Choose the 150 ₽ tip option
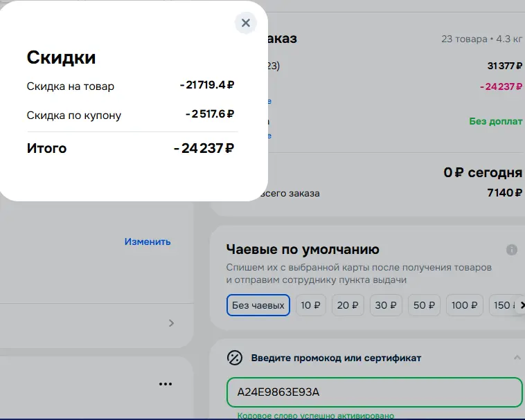525x420 pixels. point(504,305)
